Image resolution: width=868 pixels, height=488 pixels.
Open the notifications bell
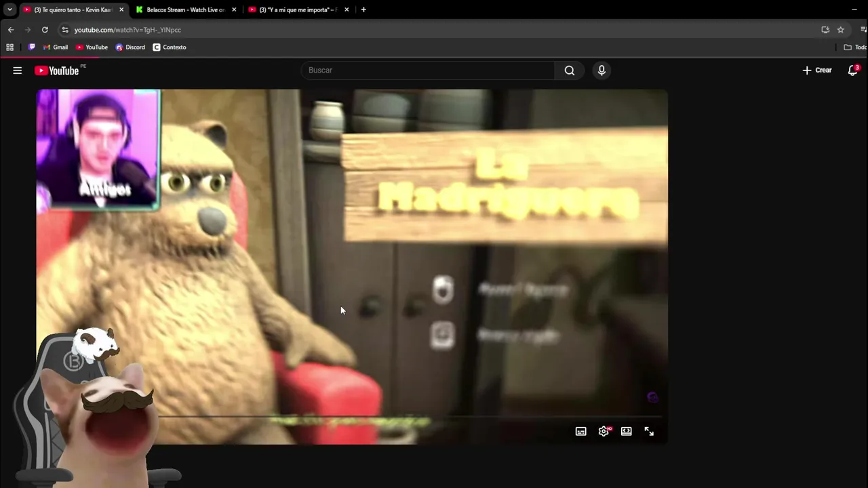tap(853, 70)
